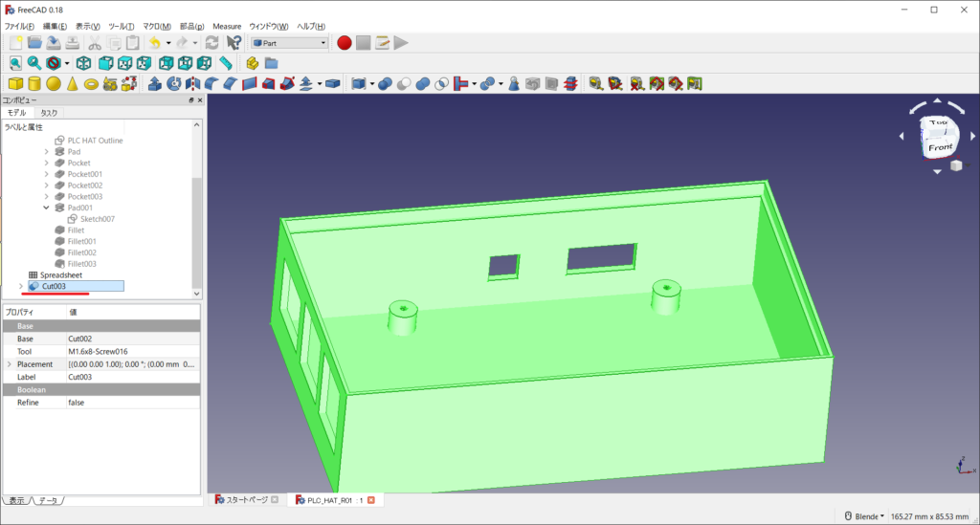Click the What's This help cursor icon
This screenshot has height=525, width=980.
tap(234, 43)
